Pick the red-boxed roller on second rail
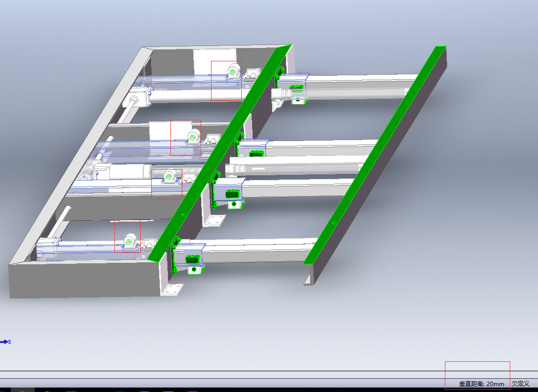 192,138
